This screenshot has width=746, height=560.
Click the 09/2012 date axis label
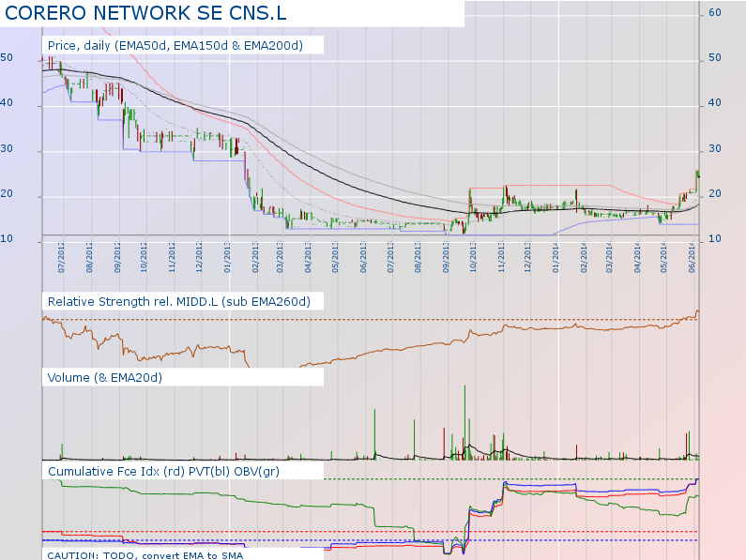pyautogui.click(x=117, y=257)
